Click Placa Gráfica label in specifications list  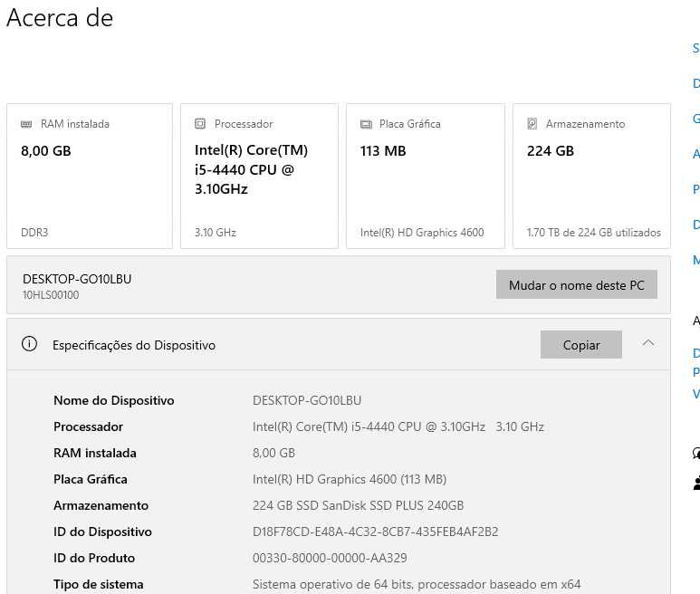[x=91, y=479]
